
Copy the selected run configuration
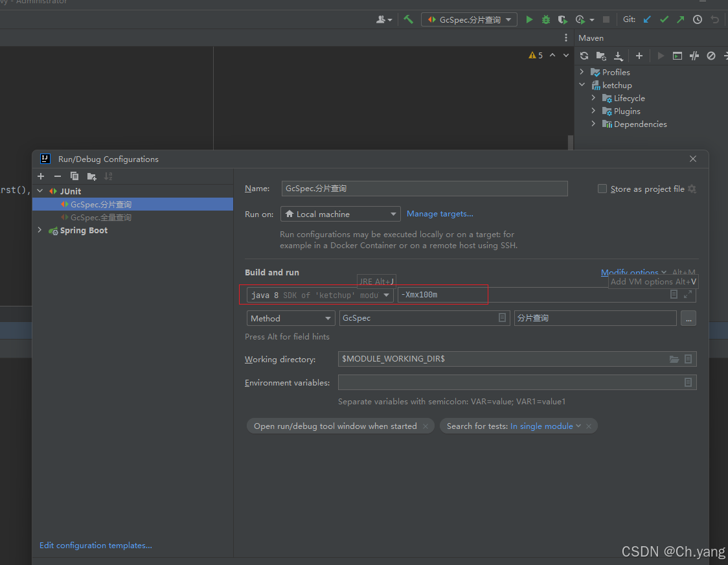pyautogui.click(x=74, y=176)
